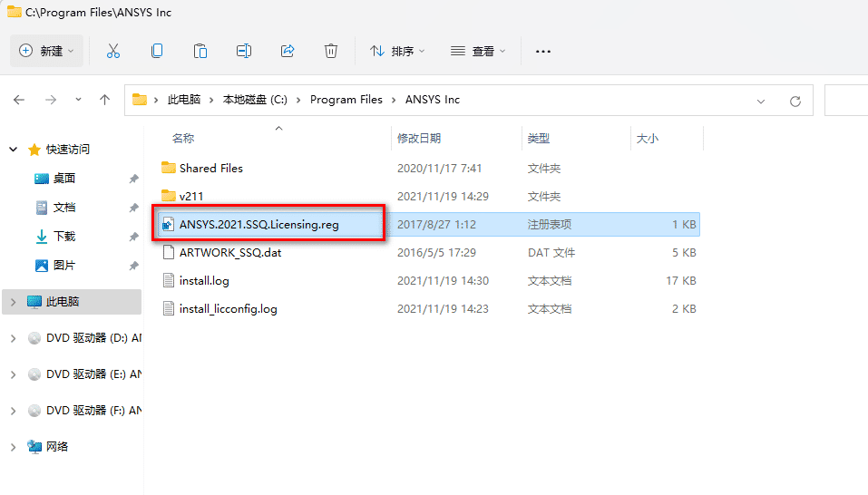Viewport: 868px width, 495px height.
Task: Click the Paste clipboard icon
Action: click(x=200, y=52)
